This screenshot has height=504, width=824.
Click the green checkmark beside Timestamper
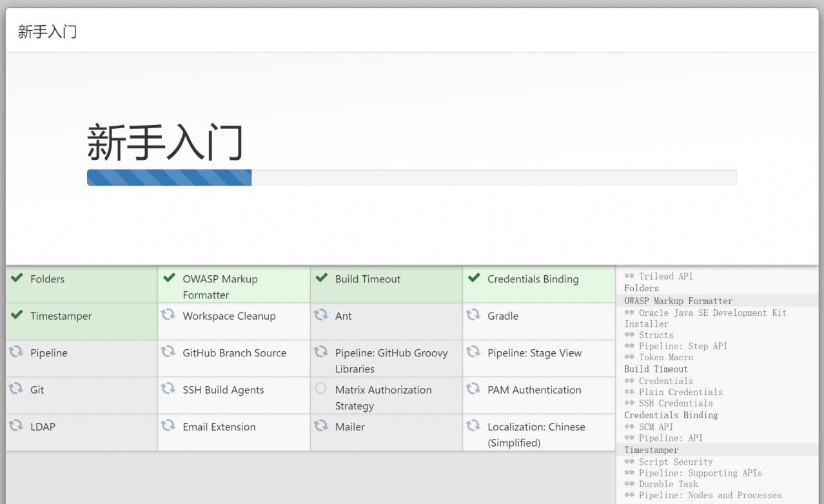tap(17, 315)
